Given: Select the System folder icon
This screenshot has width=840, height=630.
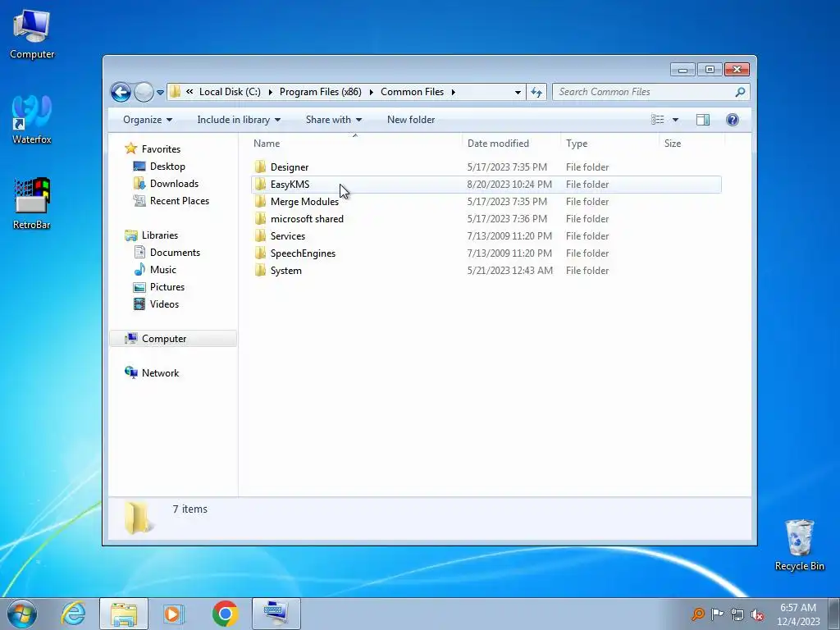Looking at the screenshot, I should 260,271.
